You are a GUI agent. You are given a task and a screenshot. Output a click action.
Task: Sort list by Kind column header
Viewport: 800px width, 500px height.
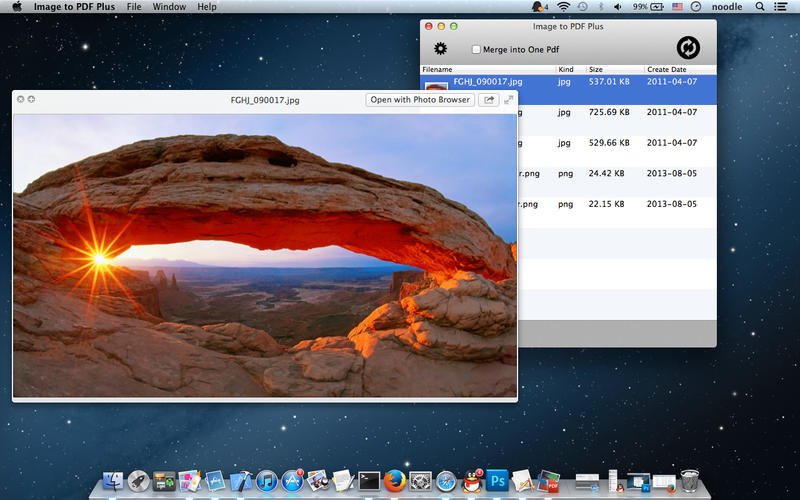pyautogui.click(x=566, y=69)
